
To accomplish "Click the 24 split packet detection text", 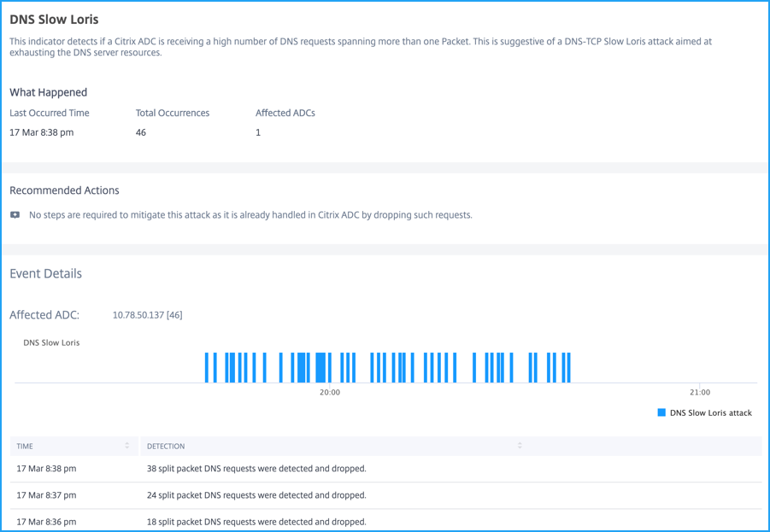I will click(256, 495).
